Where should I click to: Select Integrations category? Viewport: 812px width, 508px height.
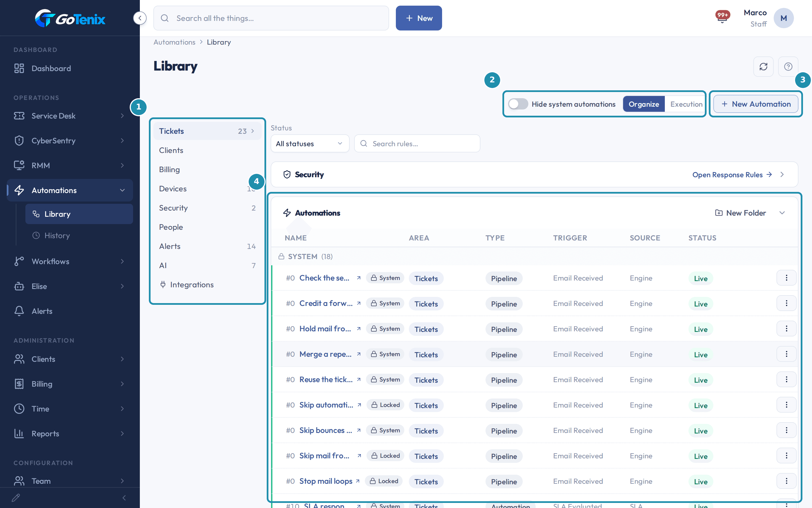point(207,284)
